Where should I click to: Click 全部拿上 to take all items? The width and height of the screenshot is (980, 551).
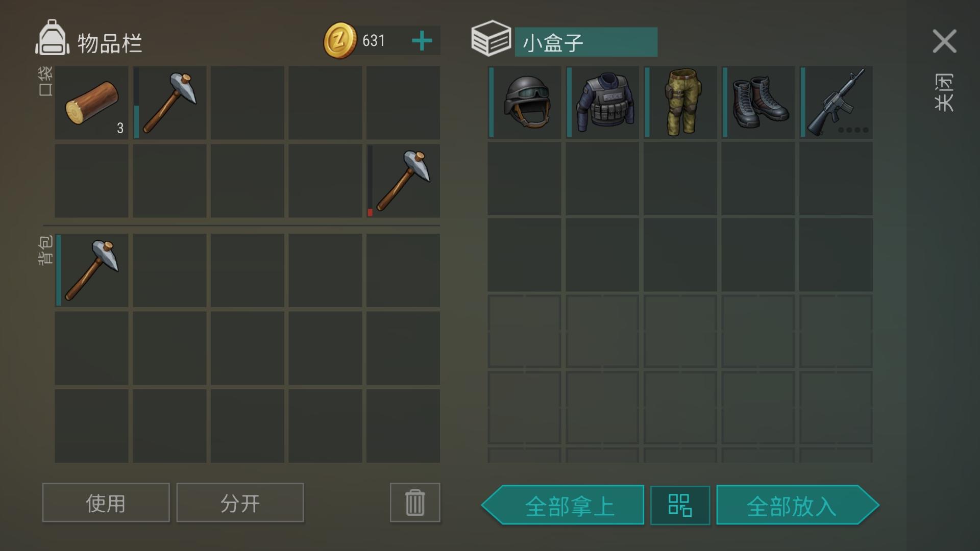pos(562,505)
